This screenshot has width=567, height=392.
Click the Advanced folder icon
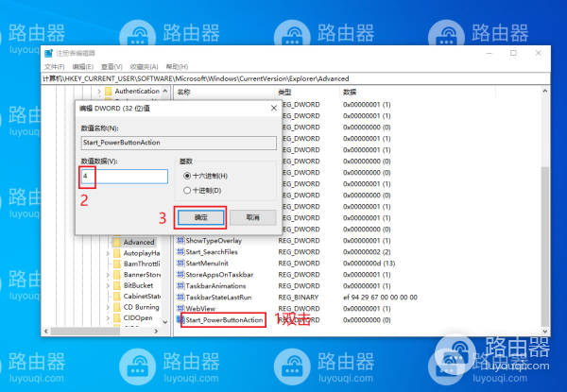(x=117, y=242)
